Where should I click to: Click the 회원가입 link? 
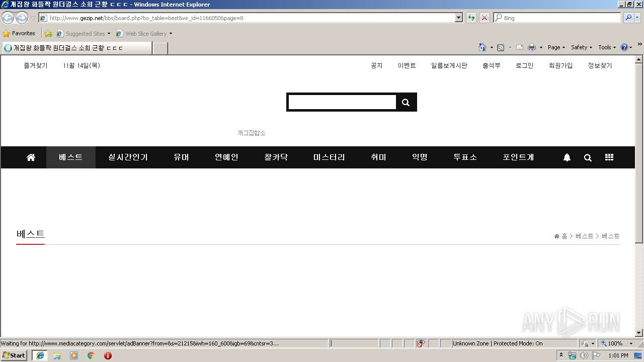click(x=560, y=65)
